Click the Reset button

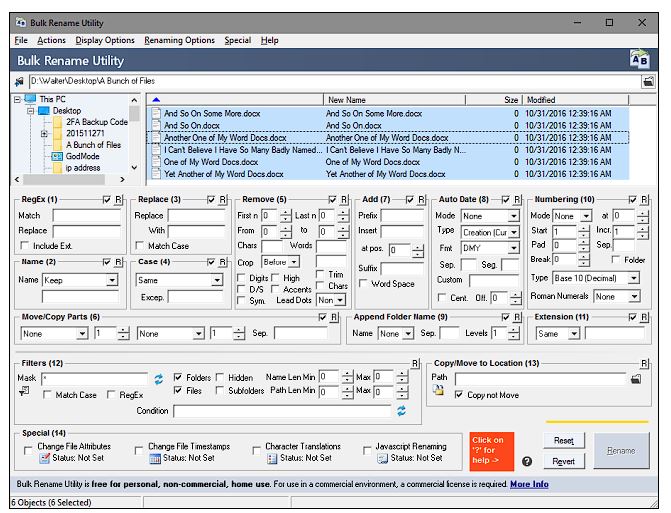[x=564, y=441]
